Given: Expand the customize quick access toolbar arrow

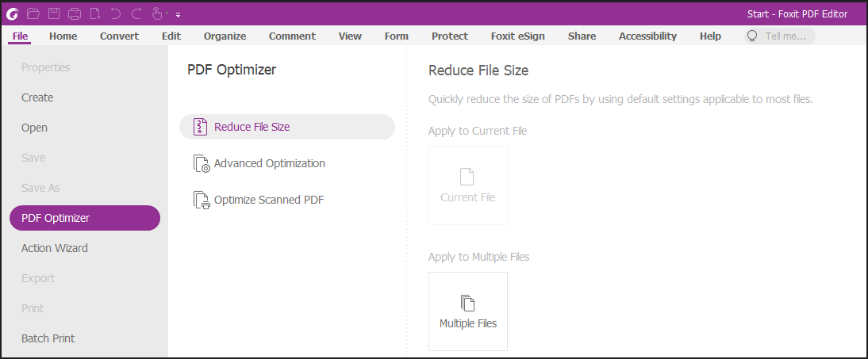Looking at the screenshot, I should tap(179, 14).
